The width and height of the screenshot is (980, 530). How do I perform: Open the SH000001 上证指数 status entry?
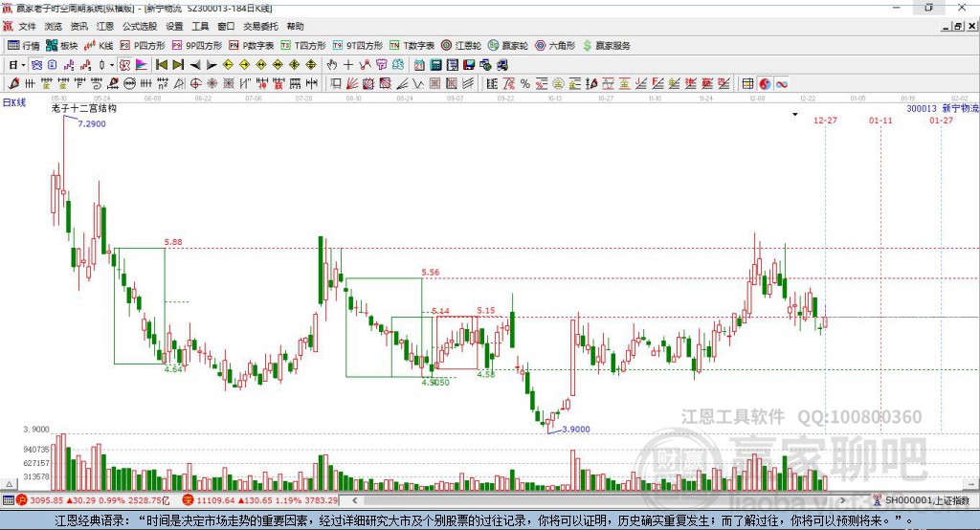(922, 500)
